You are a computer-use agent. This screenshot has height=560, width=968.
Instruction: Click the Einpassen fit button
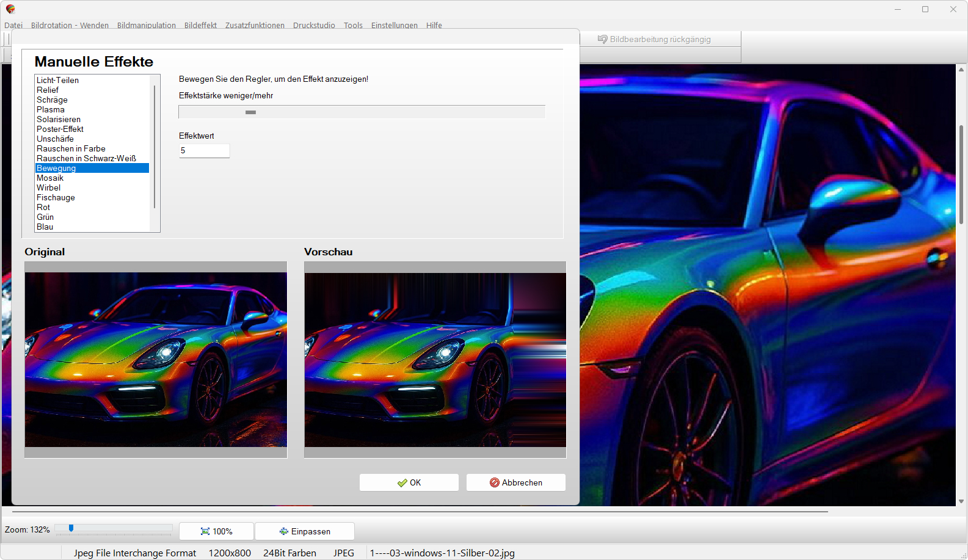304,531
